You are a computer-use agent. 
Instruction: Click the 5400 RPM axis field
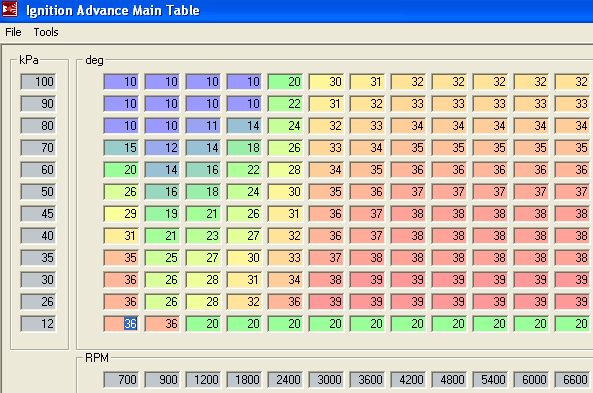tap(491, 380)
